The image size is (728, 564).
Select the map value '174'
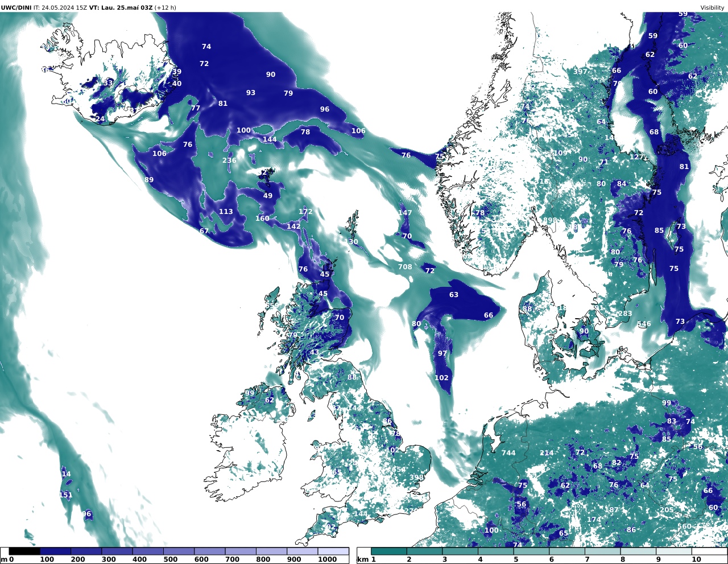tap(594, 520)
